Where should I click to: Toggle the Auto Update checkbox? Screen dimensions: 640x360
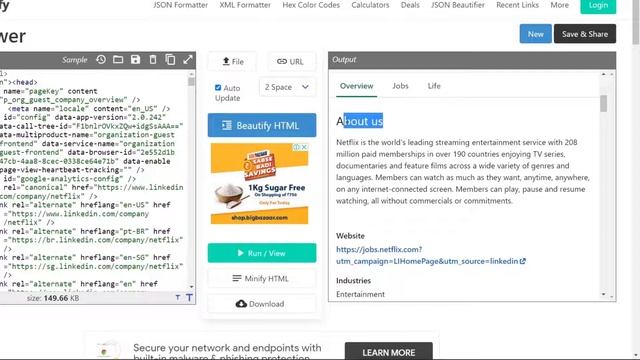click(x=218, y=88)
